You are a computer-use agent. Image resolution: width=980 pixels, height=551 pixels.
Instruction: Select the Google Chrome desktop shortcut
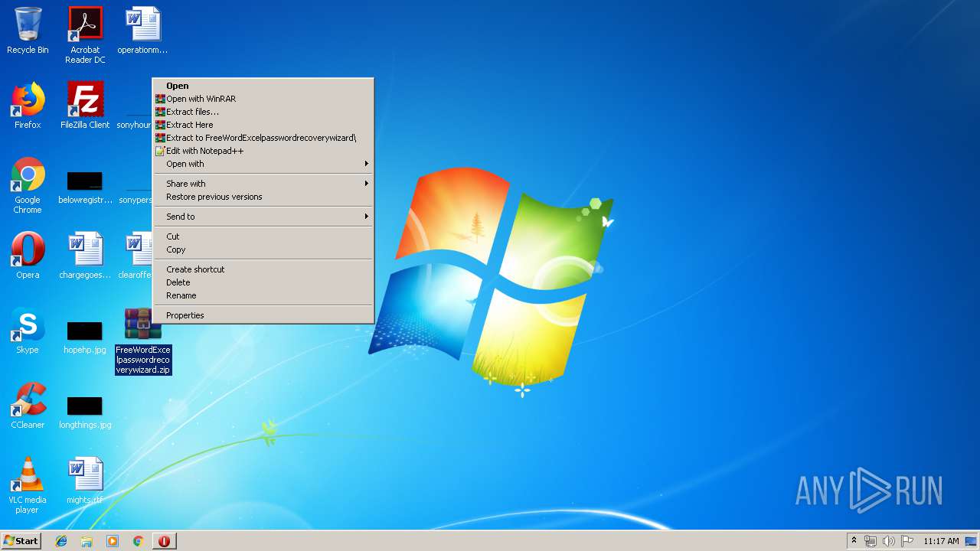tap(28, 186)
